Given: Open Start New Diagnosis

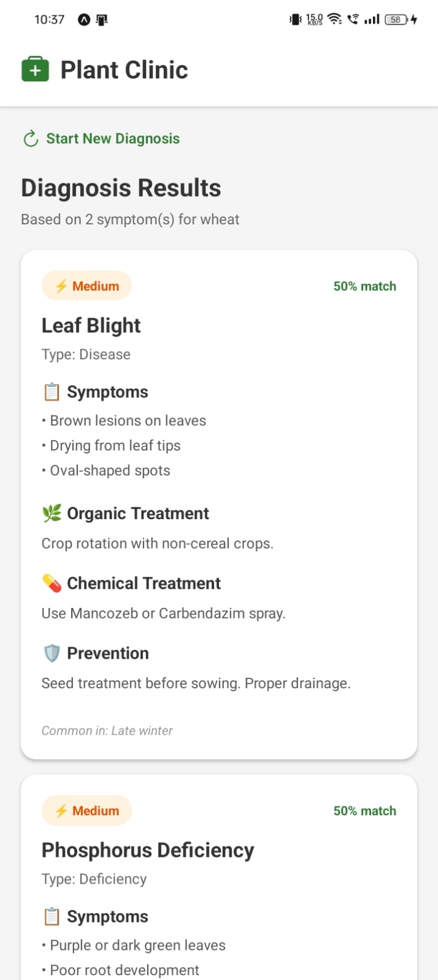Looking at the screenshot, I should click(112, 139).
